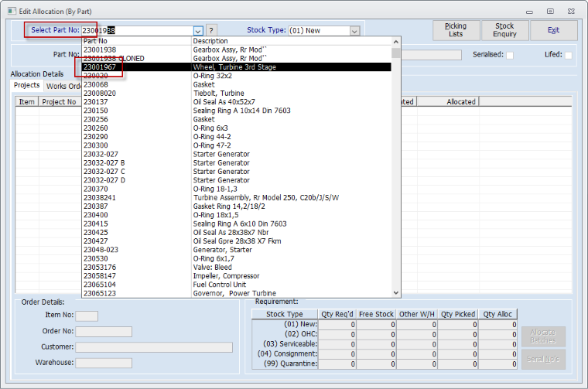588x389 pixels.
Task: Open Stock Enquiry
Action: click(504, 30)
